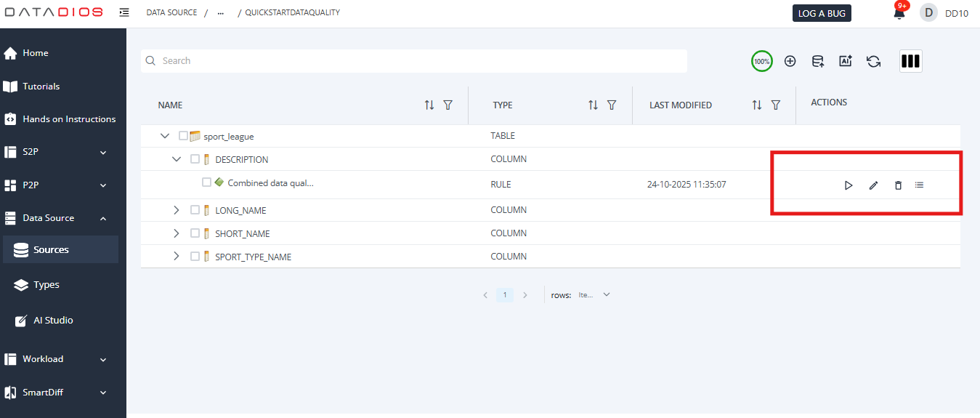
Task: Check the sport_league table checkbox
Action: point(183,136)
